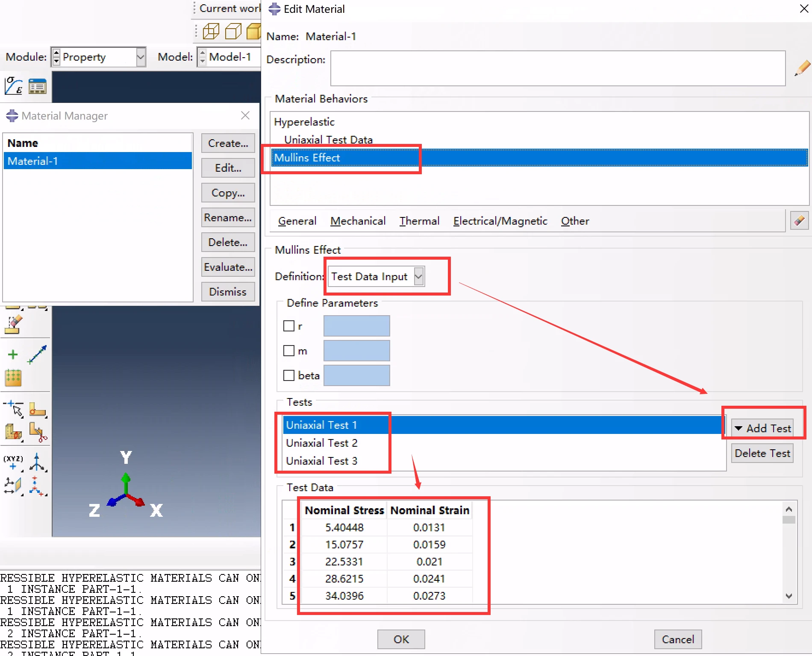Click the Test Data table scroll-down arrow
The image size is (812, 656).
tap(789, 596)
